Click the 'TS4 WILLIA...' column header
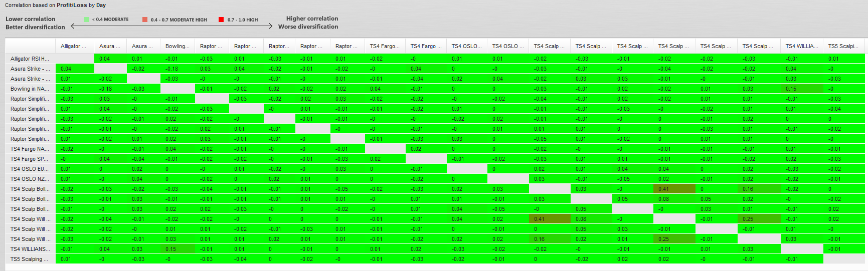Image resolution: width=868 pixels, height=271 pixels. click(x=801, y=46)
